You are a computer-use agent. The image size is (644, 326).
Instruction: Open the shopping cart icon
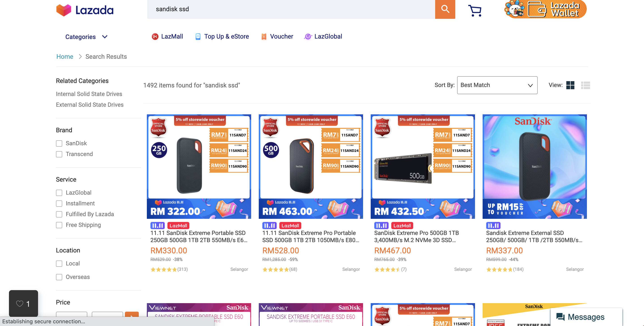pos(475,11)
